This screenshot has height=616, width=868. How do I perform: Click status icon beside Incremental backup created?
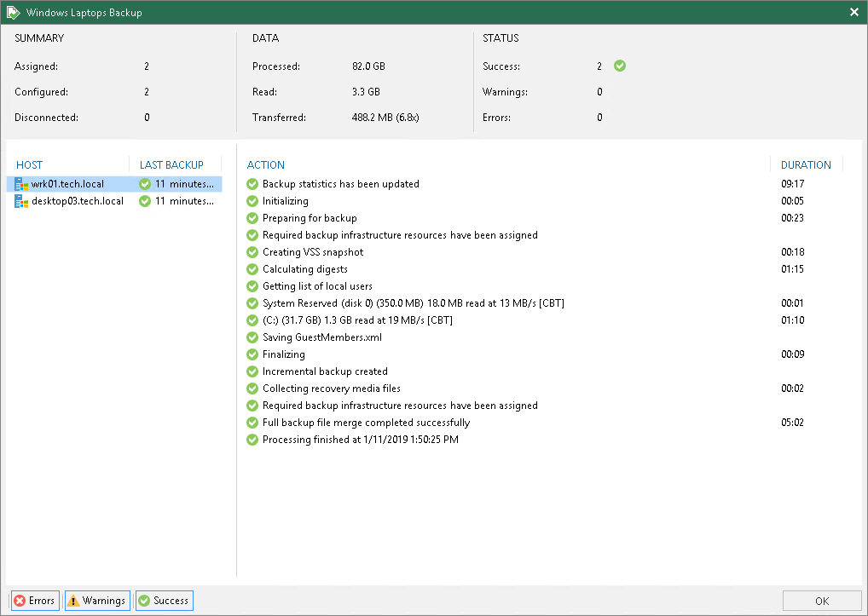[x=252, y=371]
